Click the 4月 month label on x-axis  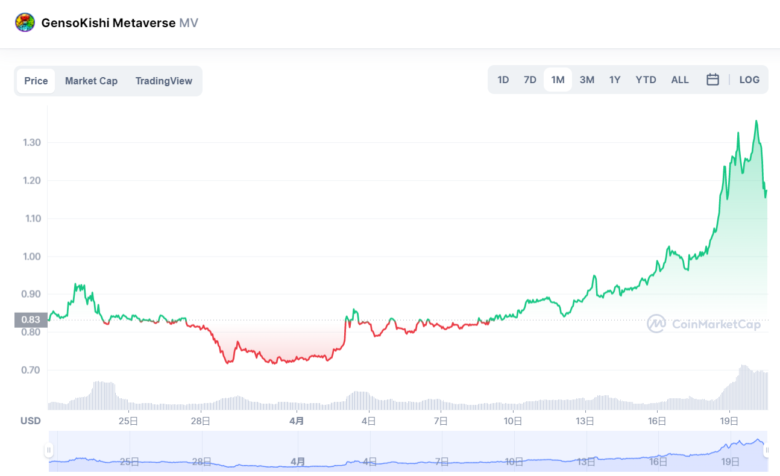click(296, 421)
